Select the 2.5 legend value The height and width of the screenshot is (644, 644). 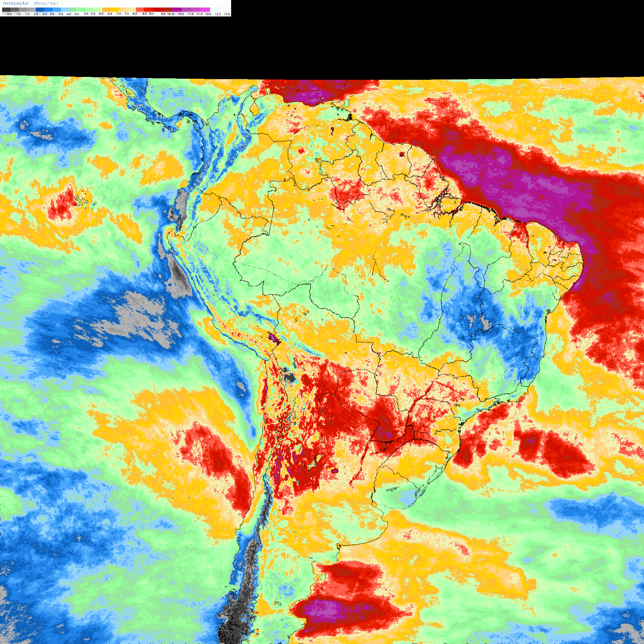tap(45, 14)
